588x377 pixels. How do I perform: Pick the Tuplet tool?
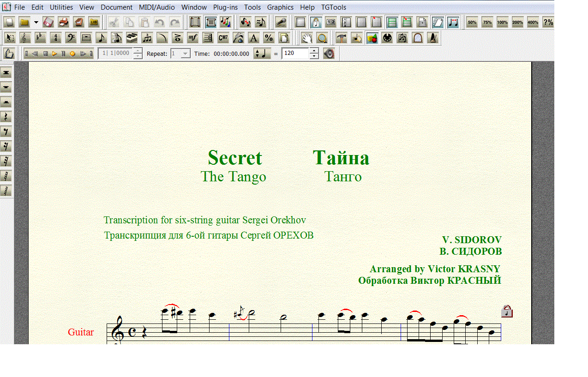pyautogui.click(x=147, y=38)
